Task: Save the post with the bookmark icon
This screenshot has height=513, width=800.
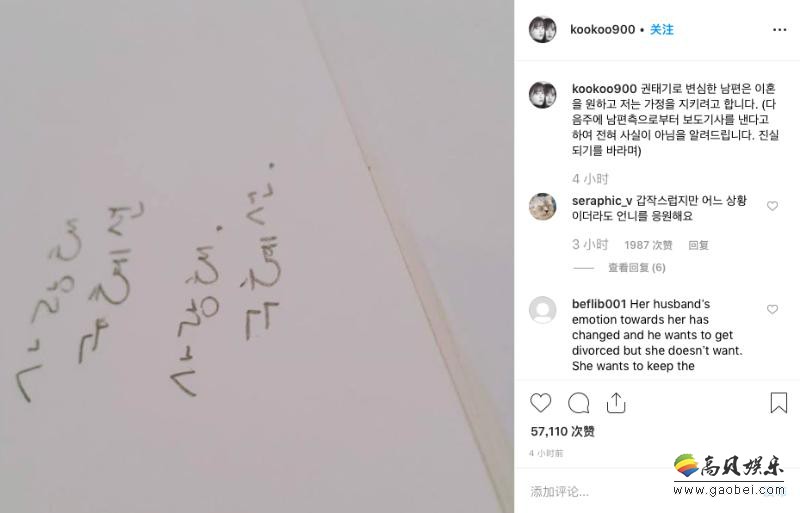Action: point(779,402)
